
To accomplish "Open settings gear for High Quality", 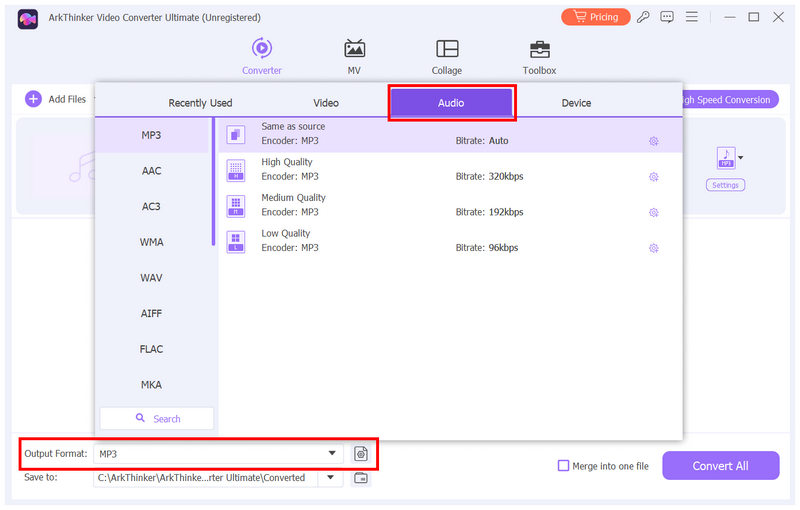I will point(654,177).
